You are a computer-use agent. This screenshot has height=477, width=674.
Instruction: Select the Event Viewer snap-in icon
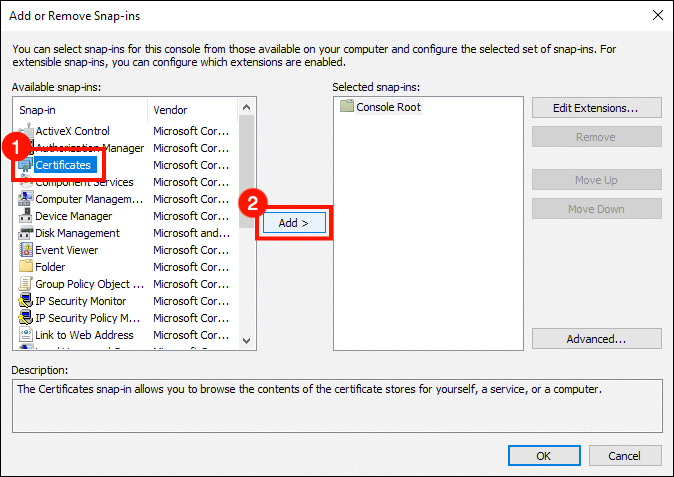[27, 250]
